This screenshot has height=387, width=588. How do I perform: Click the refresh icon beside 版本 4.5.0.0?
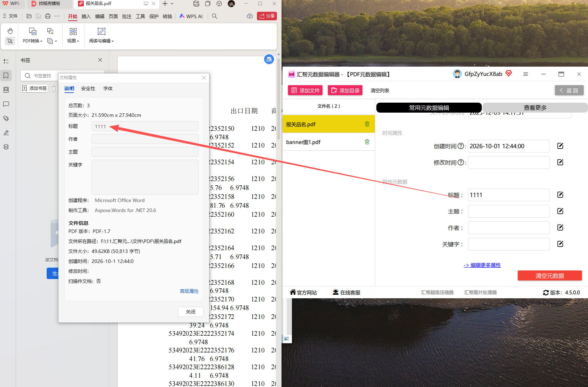tap(546, 293)
